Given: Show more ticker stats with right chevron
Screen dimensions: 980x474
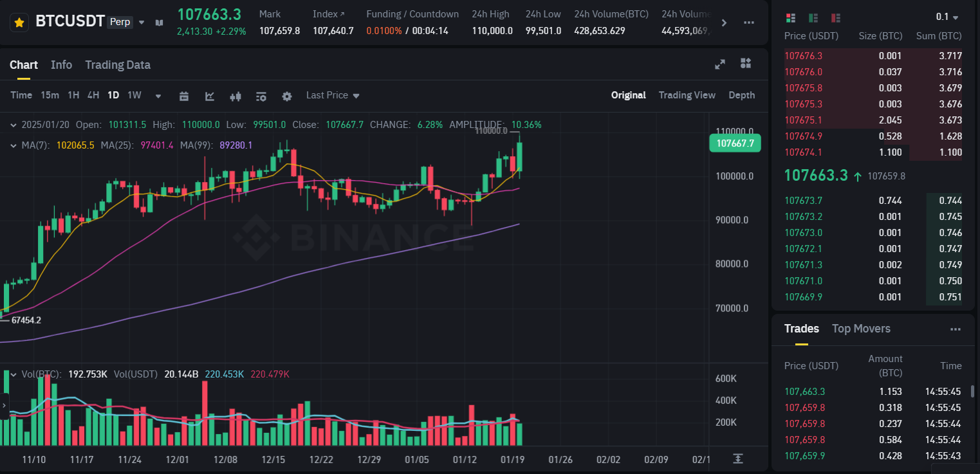Looking at the screenshot, I should 724,23.
